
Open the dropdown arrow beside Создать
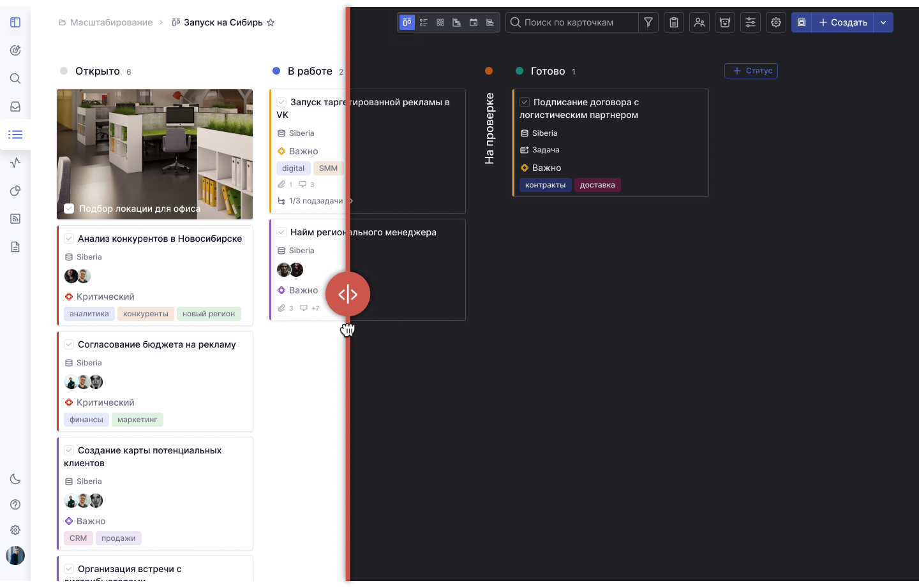click(883, 22)
